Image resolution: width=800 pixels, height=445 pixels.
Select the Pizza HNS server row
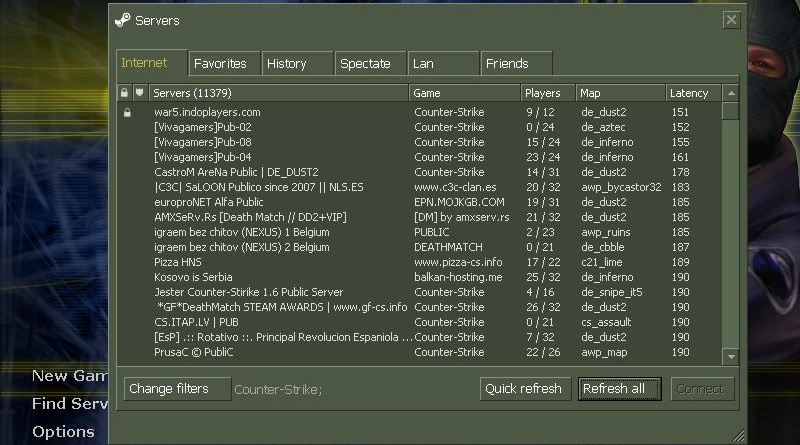pyautogui.click(x=280, y=262)
